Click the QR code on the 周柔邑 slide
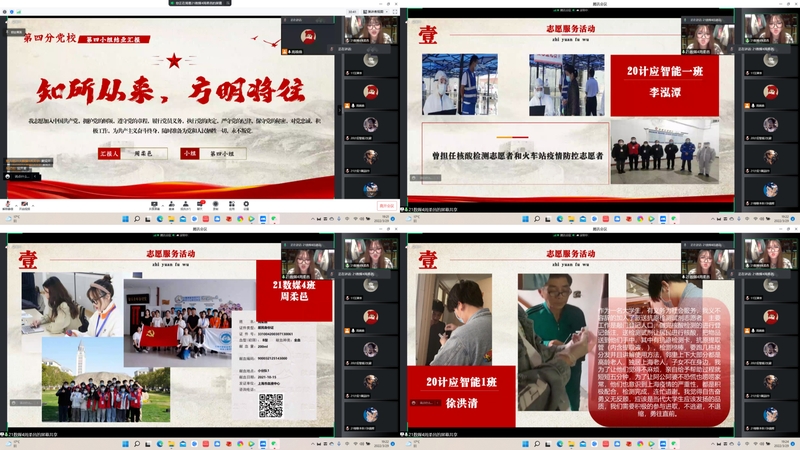800x450 pixels. [x=270, y=405]
